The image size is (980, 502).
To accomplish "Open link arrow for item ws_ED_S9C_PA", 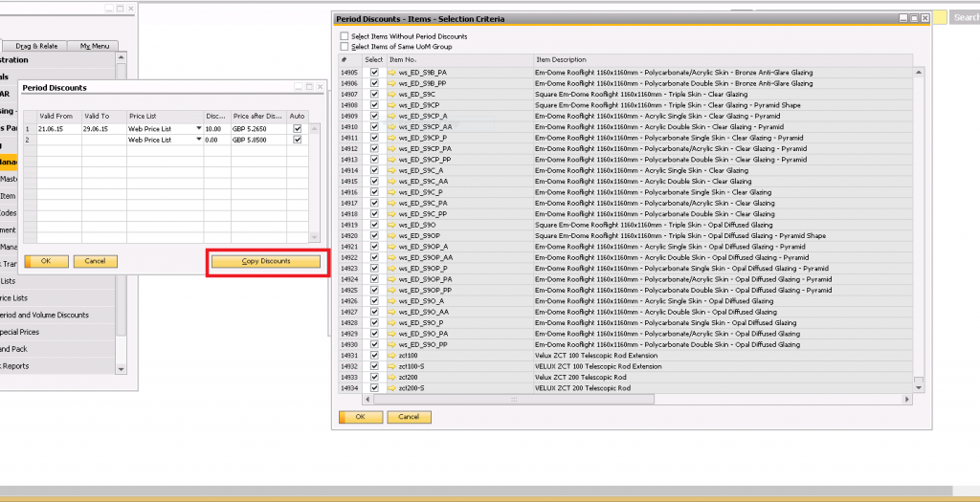I will [x=391, y=203].
